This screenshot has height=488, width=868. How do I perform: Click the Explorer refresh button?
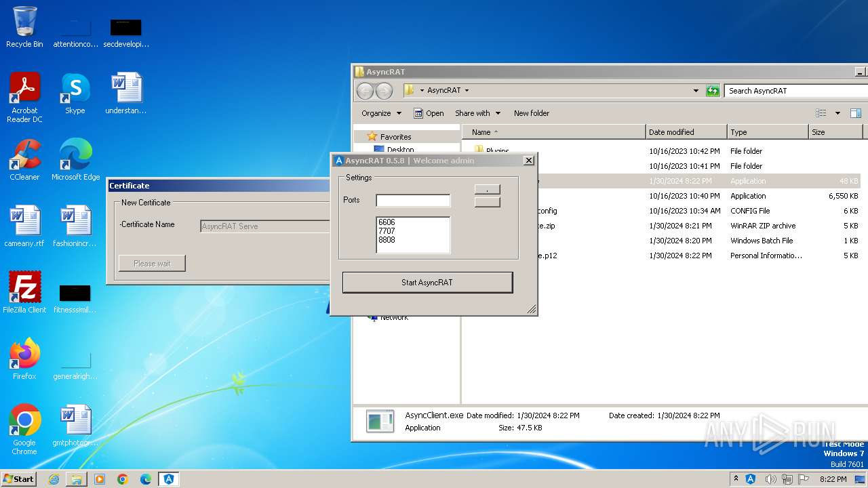(x=713, y=90)
